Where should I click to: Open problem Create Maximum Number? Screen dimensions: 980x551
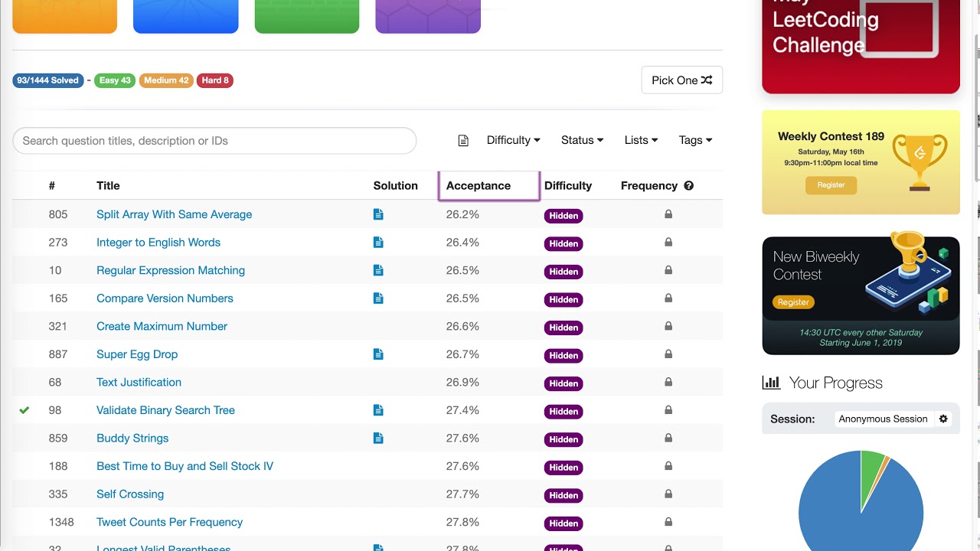click(x=162, y=326)
